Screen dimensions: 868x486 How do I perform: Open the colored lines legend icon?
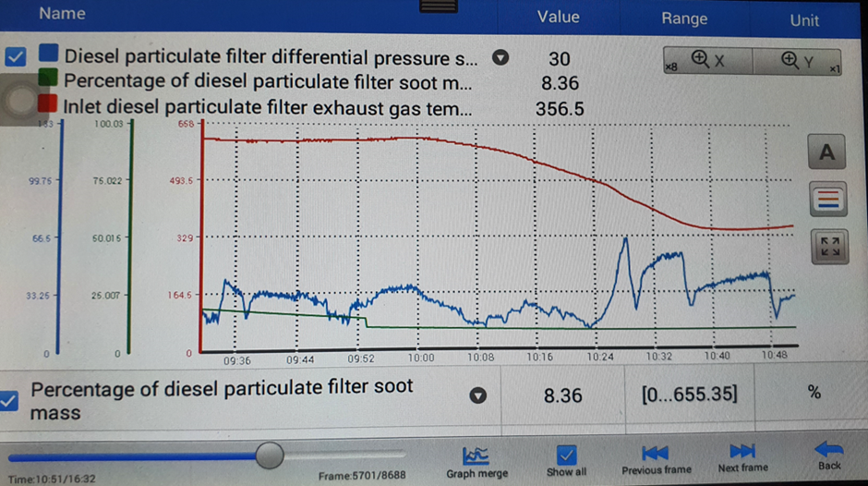826,198
